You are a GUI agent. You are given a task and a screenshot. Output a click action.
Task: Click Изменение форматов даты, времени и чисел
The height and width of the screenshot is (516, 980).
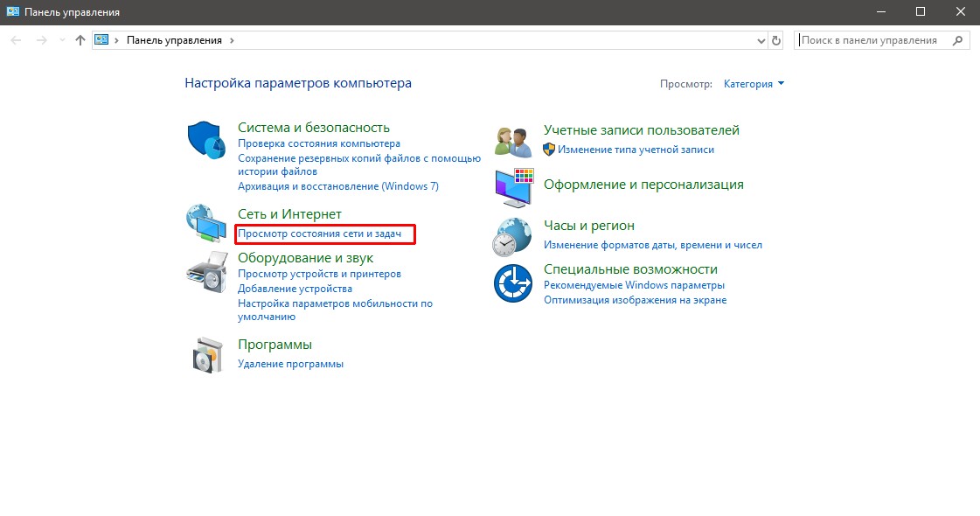tap(653, 245)
